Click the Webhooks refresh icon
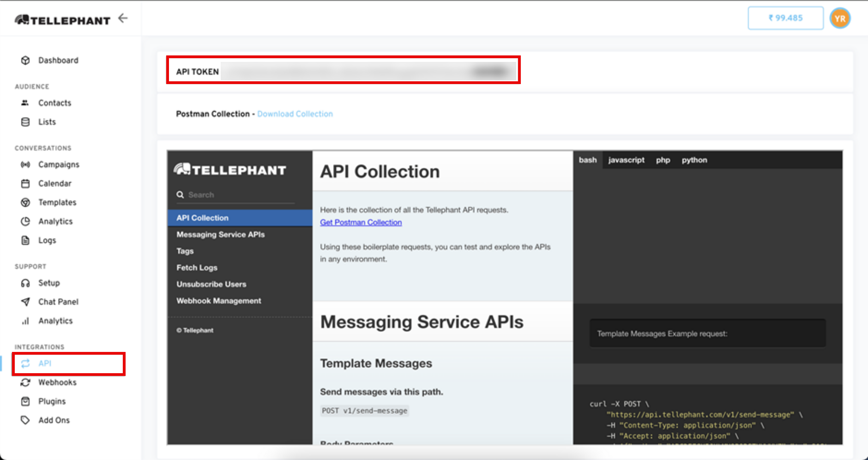This screenshot has height=460, width=868. [25, 382]
